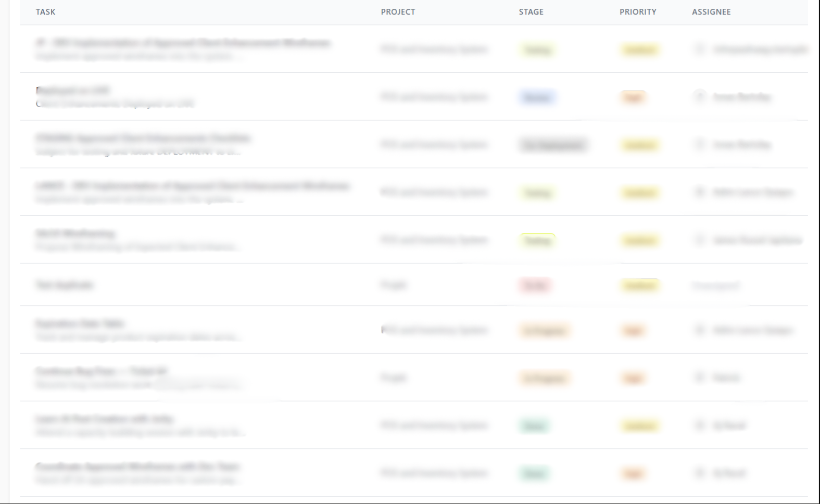820x504 pixels.
Task: Click the assignee avatar in the Coordinate Approved Wireframes row
Action: (700, 473)
